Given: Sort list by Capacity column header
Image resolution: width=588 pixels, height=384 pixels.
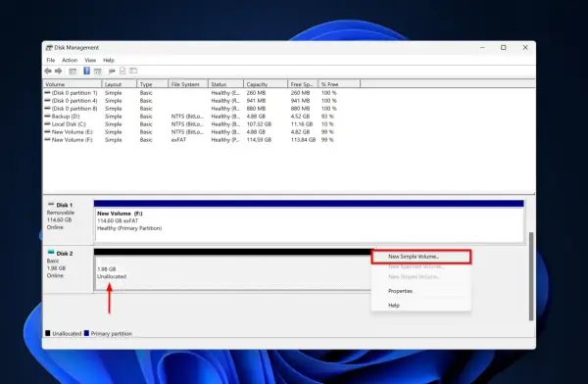Looking at the screenshot, I should coord(266,84).
